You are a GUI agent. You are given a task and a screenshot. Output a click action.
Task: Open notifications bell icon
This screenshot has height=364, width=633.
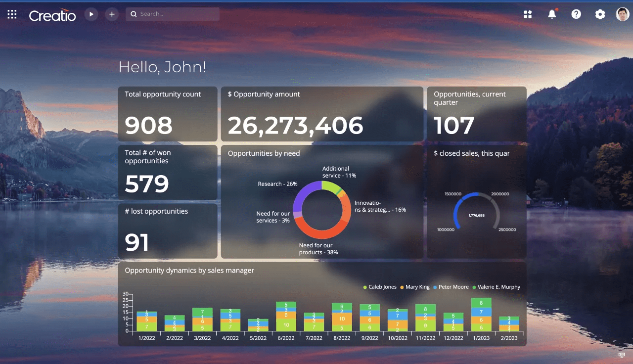click(552, 14)
